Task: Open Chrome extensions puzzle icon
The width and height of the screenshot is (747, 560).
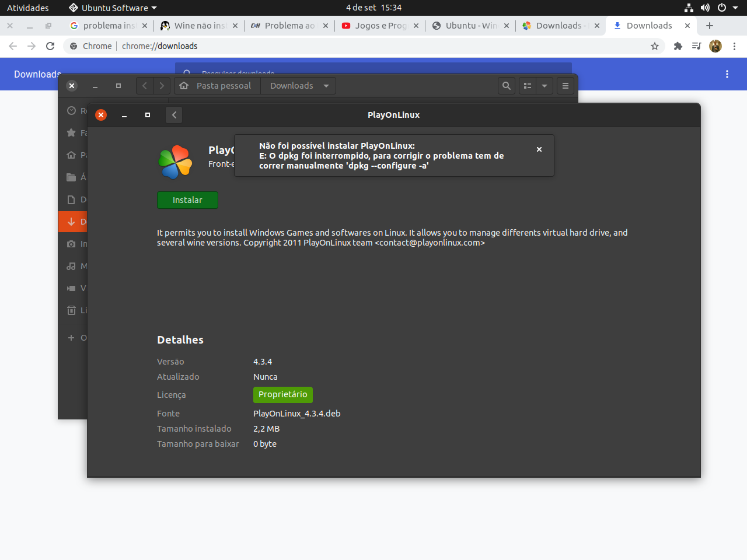Action: (x=678, y=46)
